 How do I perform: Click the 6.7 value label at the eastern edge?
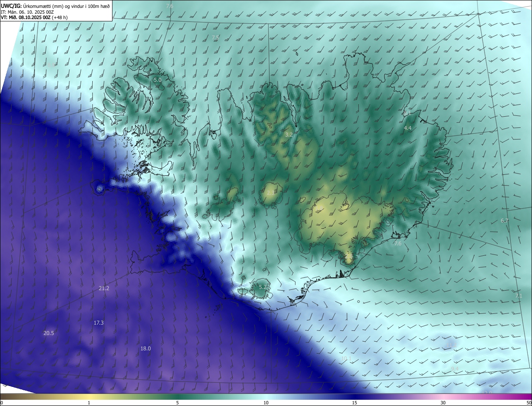505,220
